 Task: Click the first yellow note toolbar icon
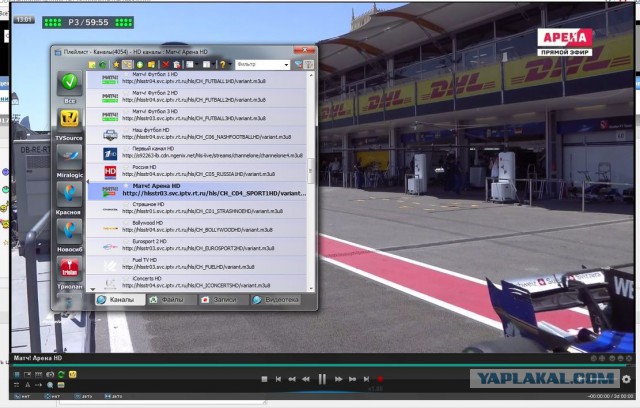[92, 64]
